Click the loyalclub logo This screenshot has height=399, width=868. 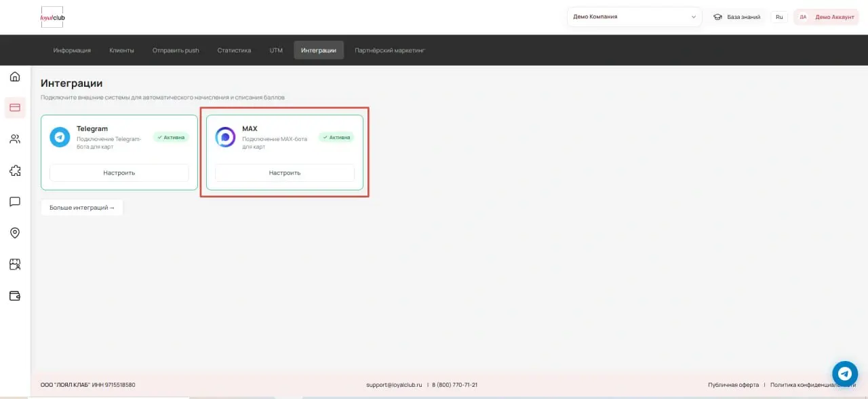tap(52, 17)
